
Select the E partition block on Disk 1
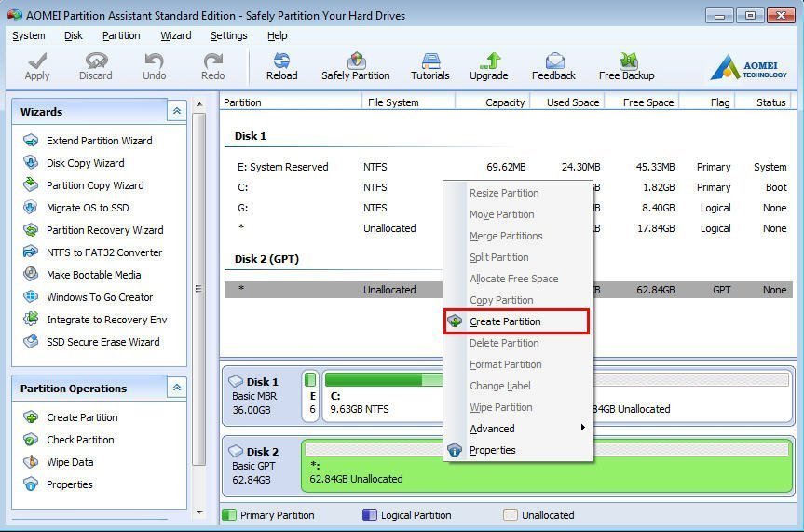point(311,397)
